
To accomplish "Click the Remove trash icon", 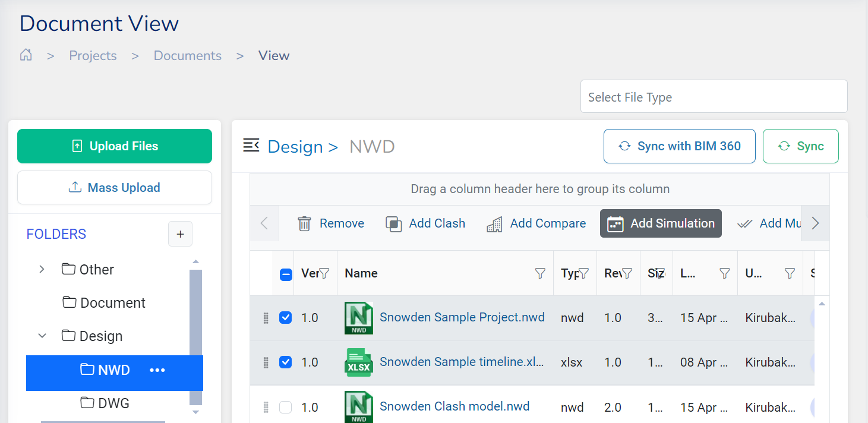I will tap(304, 223).
